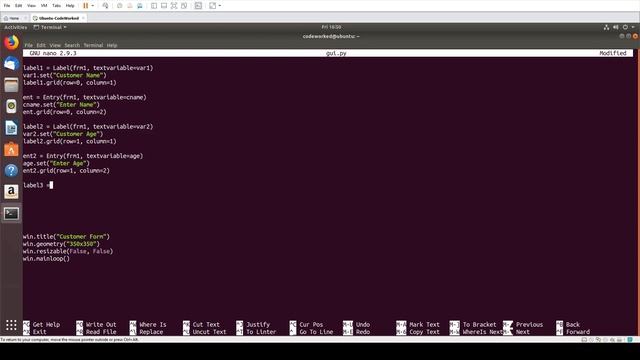Click the Terminal icon in dock
Viewport: 640px width, 360px height.
click(x=11, y=213)
